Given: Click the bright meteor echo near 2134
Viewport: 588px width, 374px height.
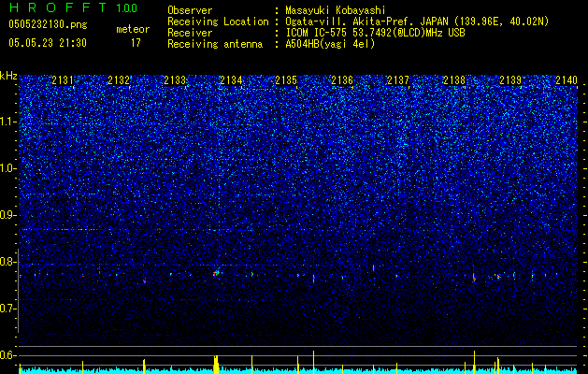Looking at the screenshot, I should pyautogui.click(x=216, y=273).
